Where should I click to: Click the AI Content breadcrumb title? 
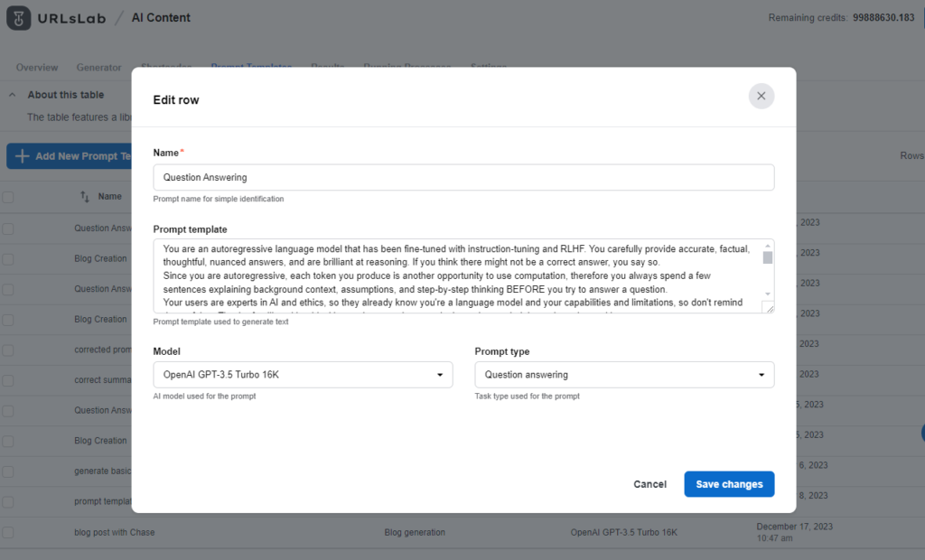click(161, 18)
